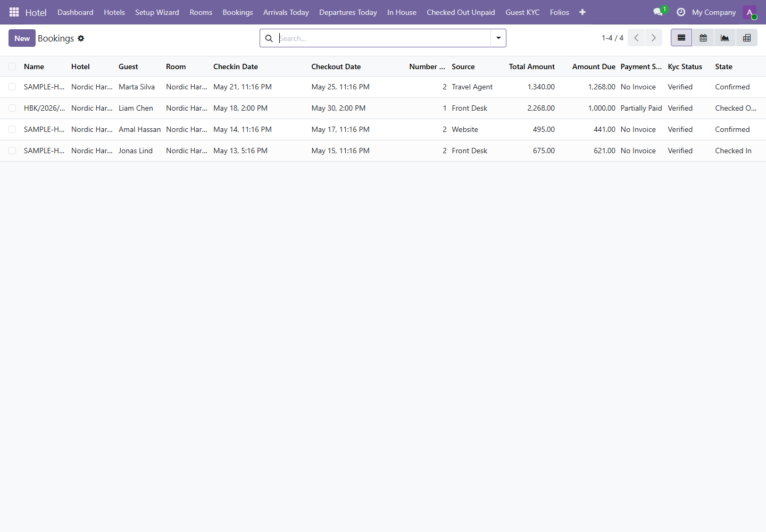Open the Guest KYC menu

coord(522,12)
